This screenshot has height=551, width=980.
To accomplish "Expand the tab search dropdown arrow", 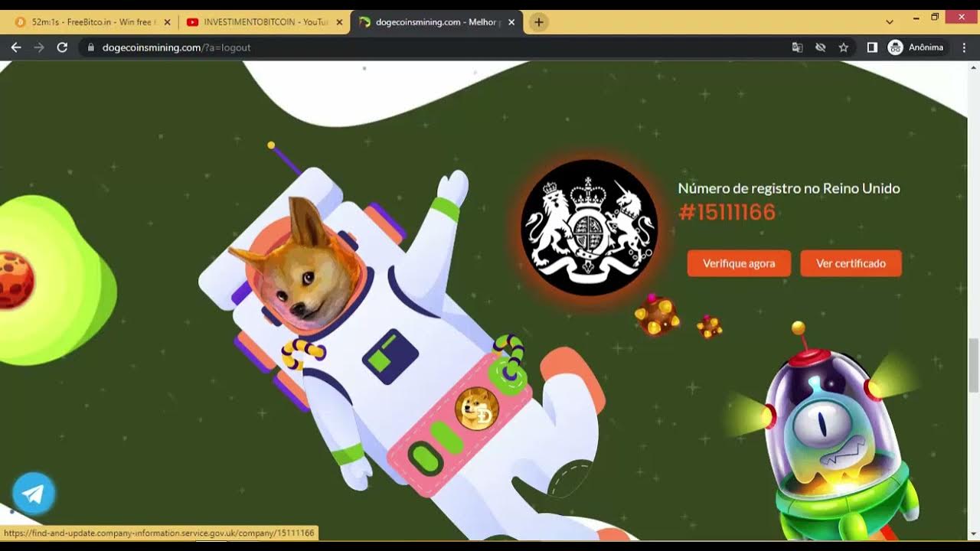I will coord(890,22).
